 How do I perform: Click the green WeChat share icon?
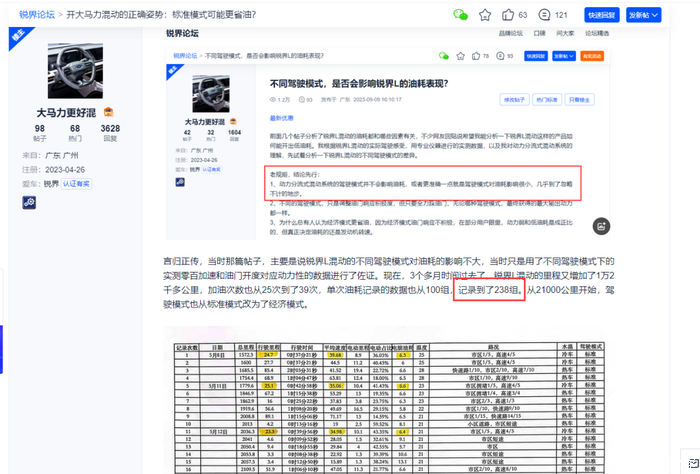pyautogui.click(x=460, y=15)
